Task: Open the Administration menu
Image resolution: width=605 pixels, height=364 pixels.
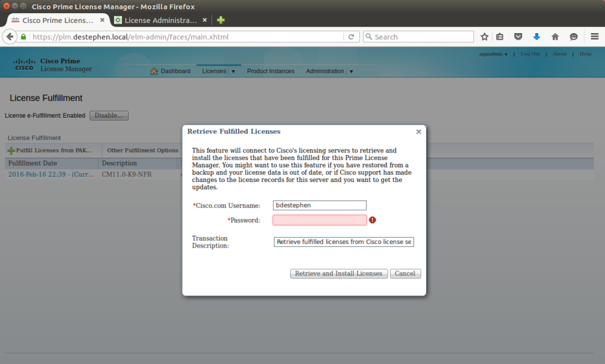Action: [325, 71]
